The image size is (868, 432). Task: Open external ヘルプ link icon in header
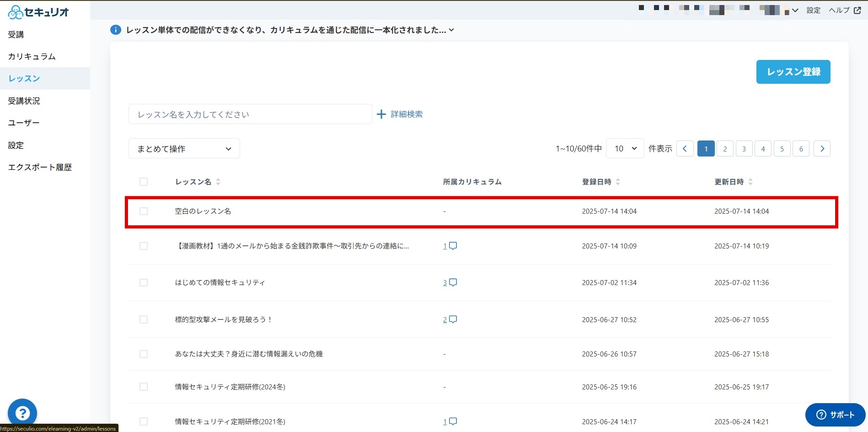pos(857,10)
